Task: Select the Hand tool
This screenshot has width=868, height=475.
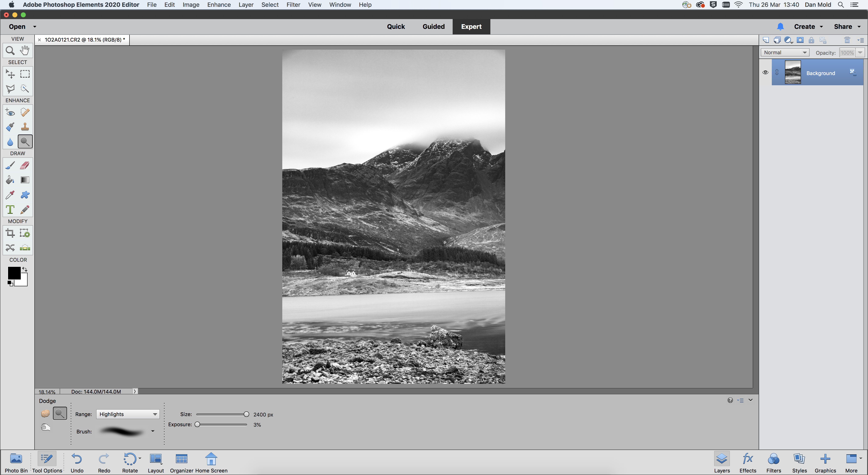Action: (25, 50)
